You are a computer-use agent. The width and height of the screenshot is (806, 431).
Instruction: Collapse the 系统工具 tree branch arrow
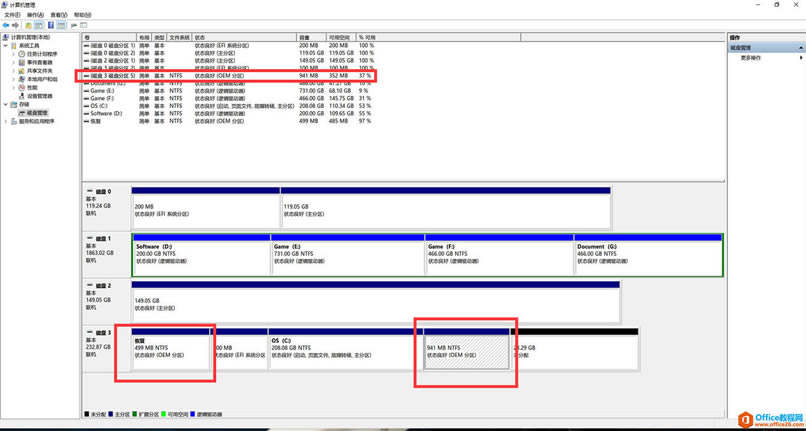coord(6,45)
